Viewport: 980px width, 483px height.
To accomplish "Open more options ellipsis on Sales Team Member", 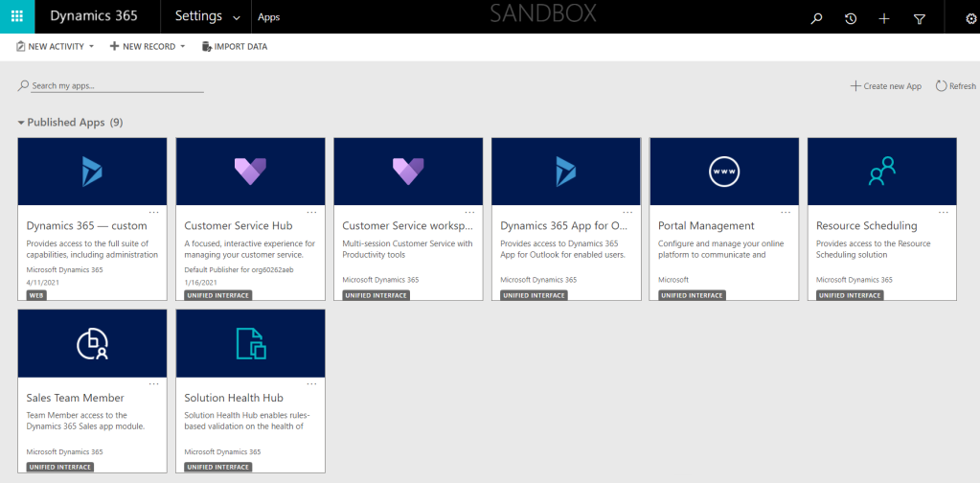I will [153, 384].
